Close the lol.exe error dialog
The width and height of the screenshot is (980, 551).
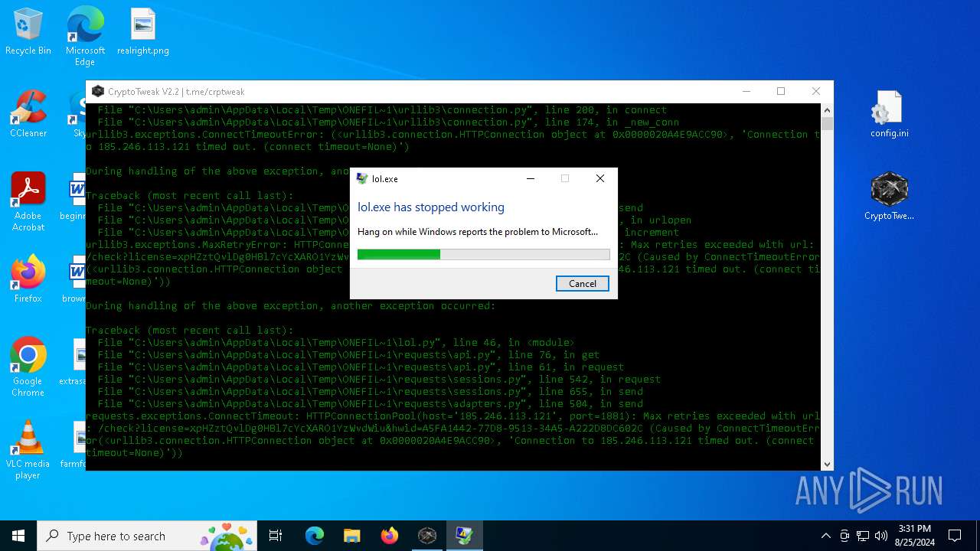(x=600, y=178)
